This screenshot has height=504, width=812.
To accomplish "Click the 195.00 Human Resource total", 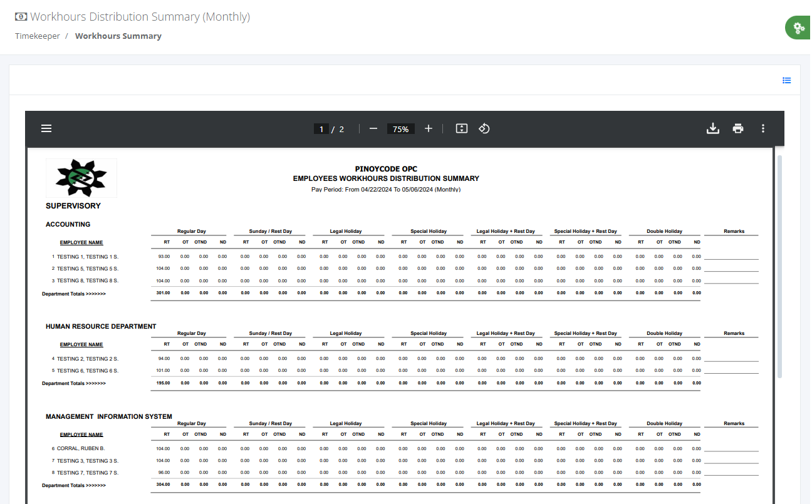I will (163, 383).
